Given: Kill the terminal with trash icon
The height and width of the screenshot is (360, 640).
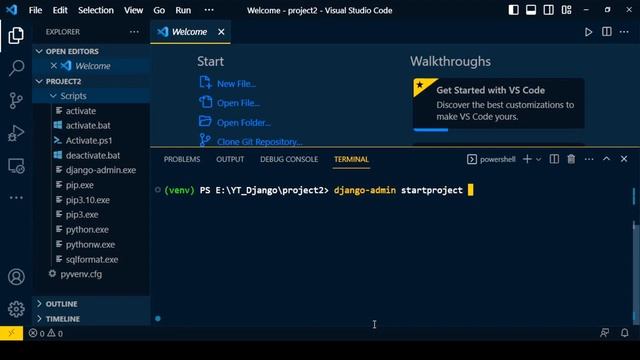Looking at the screenshot, I should point(571,159).
